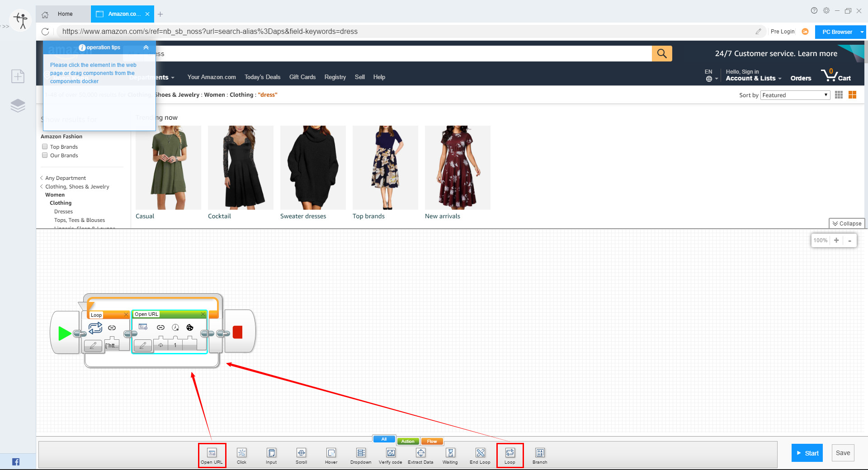Image resolution: width=868 pixels, height=470 pixels.
Task: Click the green play start node
Action: tap(65, 334)
